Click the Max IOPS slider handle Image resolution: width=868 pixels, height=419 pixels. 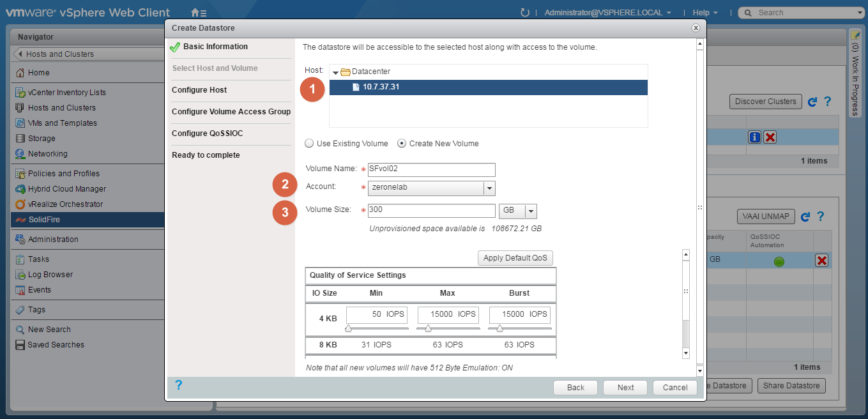[428, 329]
